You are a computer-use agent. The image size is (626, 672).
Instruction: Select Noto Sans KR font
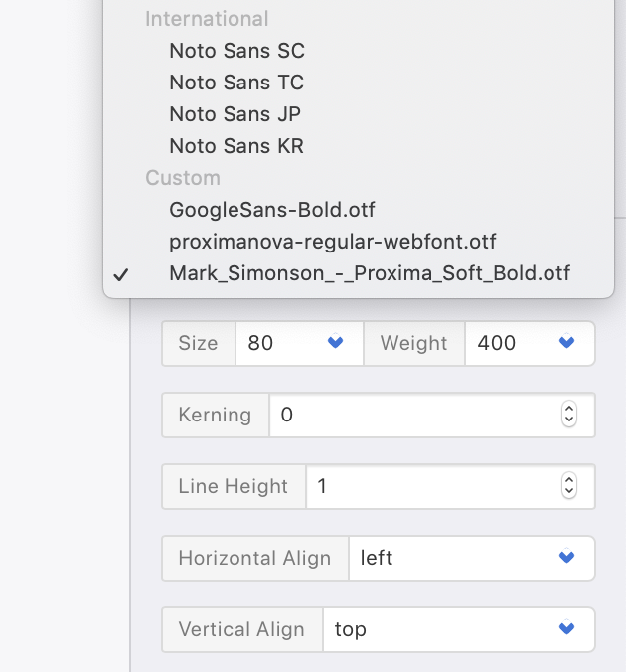click(236, 146)
